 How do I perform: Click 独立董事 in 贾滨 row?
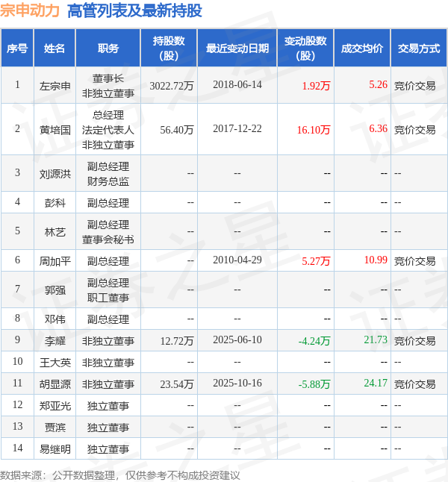(108, 428)
